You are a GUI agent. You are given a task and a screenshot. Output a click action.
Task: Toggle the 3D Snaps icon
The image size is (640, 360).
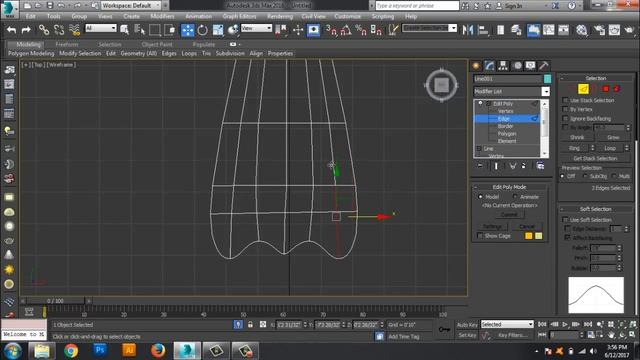[331, 30]
